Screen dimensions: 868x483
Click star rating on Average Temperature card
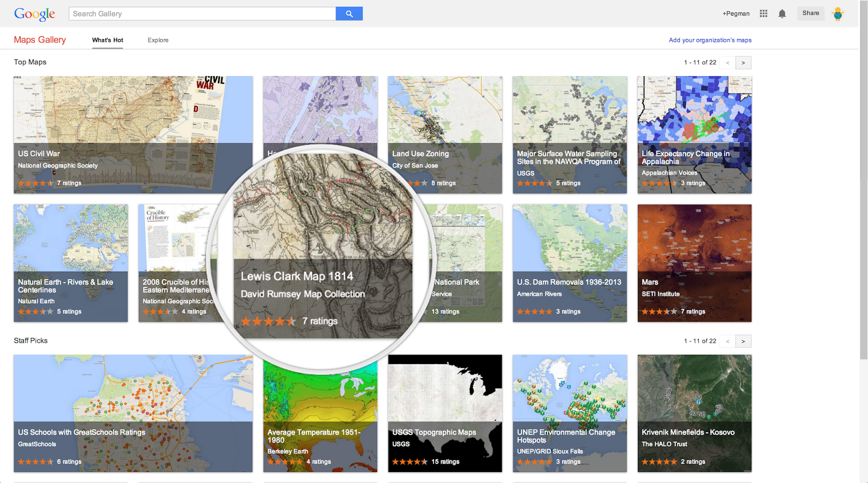pyautogui.click(x=285, y=462)
